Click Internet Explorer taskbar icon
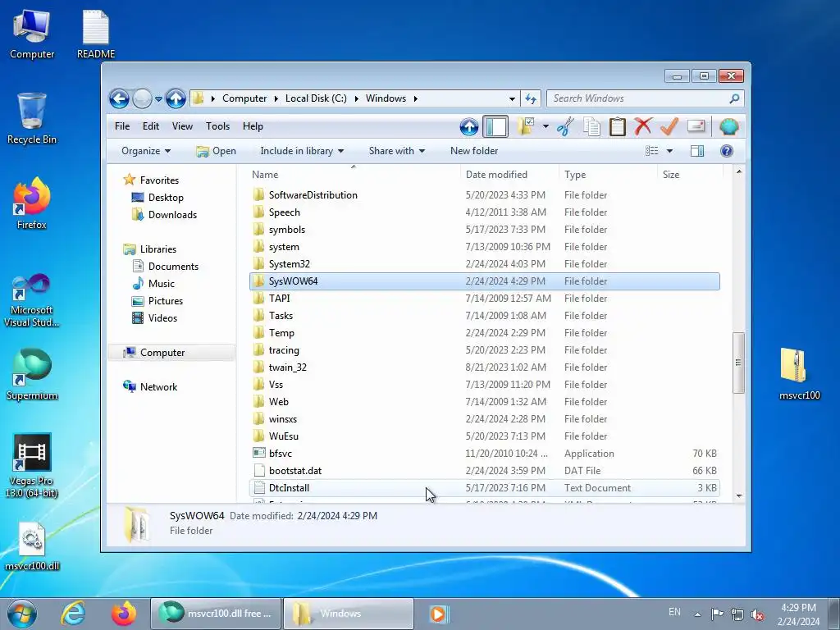840x630 pixels. pyautogui.click(x=73, y=614)
